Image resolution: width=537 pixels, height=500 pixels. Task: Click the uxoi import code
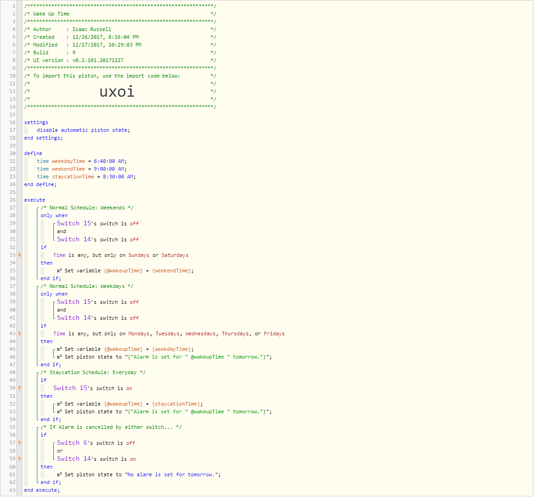(117, 91)
